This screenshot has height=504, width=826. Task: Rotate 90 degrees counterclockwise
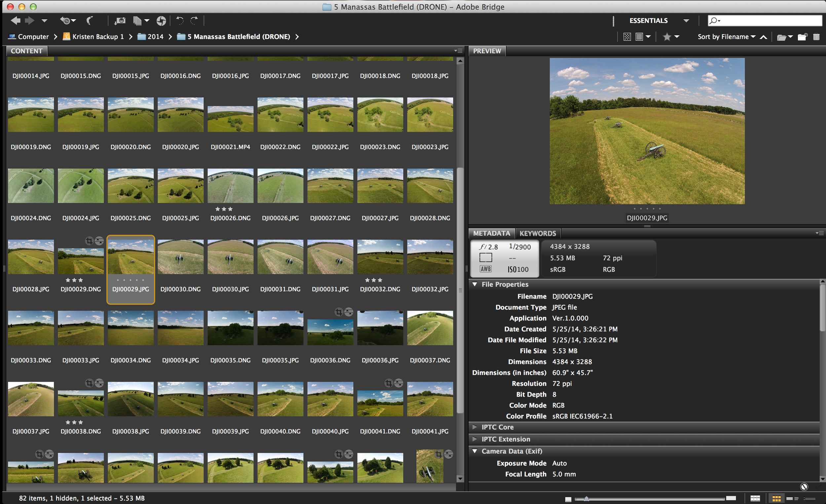point(180,21)
